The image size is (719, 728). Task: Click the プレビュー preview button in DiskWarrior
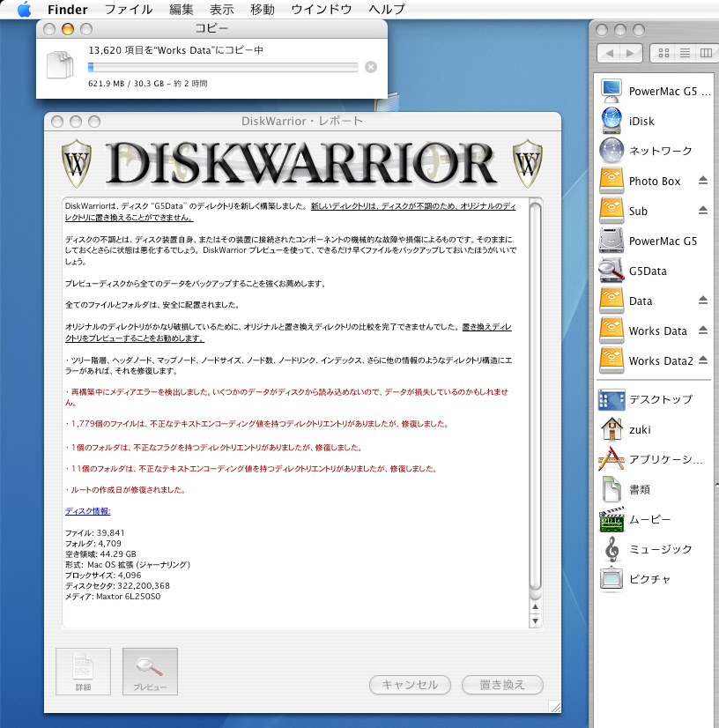tap(150, 672)
